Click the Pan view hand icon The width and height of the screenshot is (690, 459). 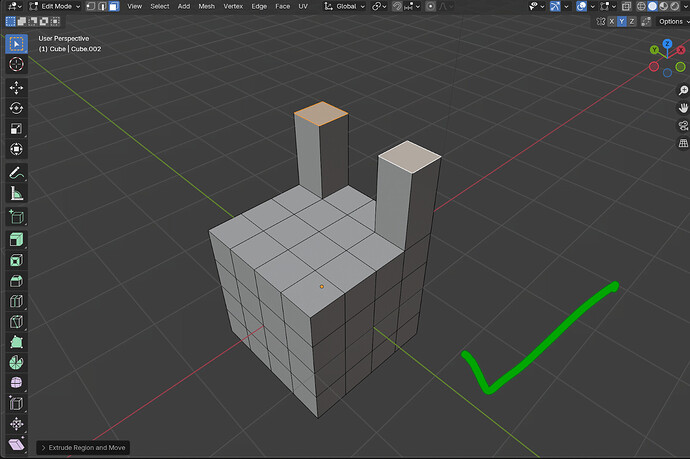click(x=683, y=108)
